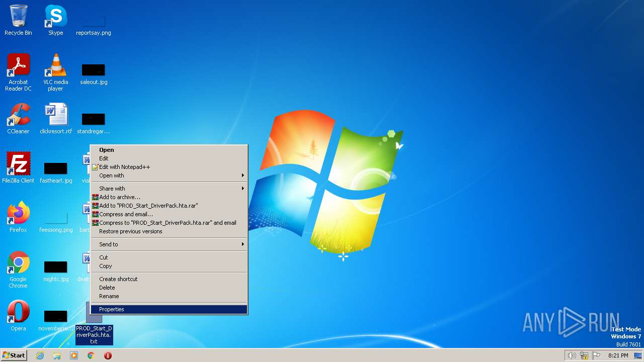The image size is (644, 362).
Task: Choose Delete in the context menu
Action: [169, 288]
